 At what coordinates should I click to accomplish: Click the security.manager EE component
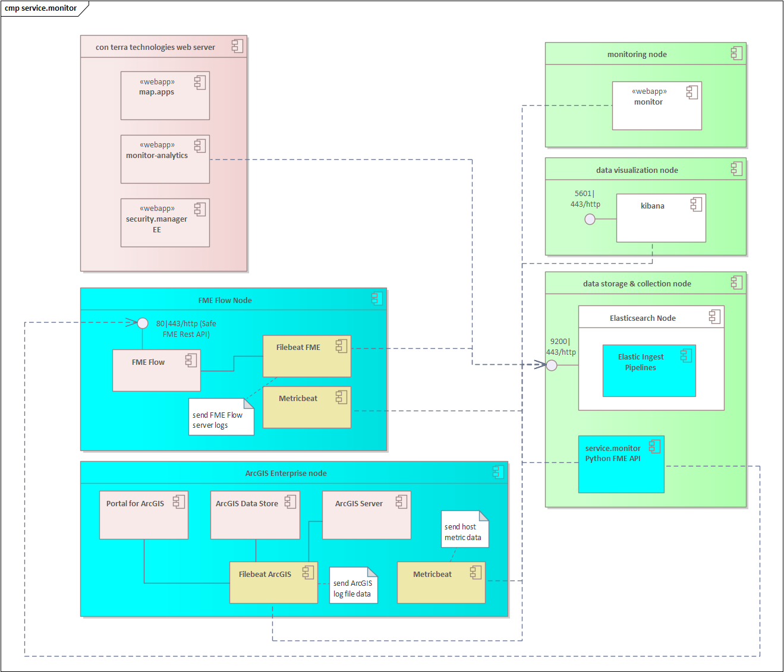[165, 222]
